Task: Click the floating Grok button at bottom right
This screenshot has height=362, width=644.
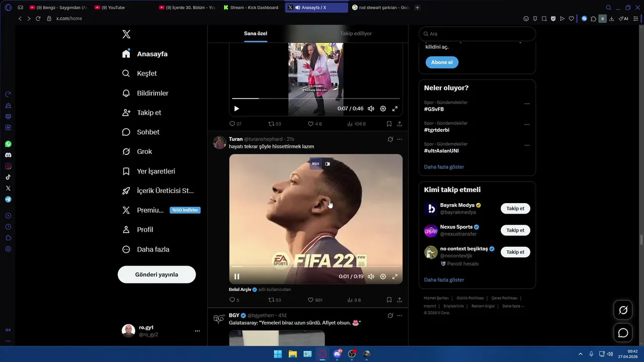Action: click(x=623, y=310)
